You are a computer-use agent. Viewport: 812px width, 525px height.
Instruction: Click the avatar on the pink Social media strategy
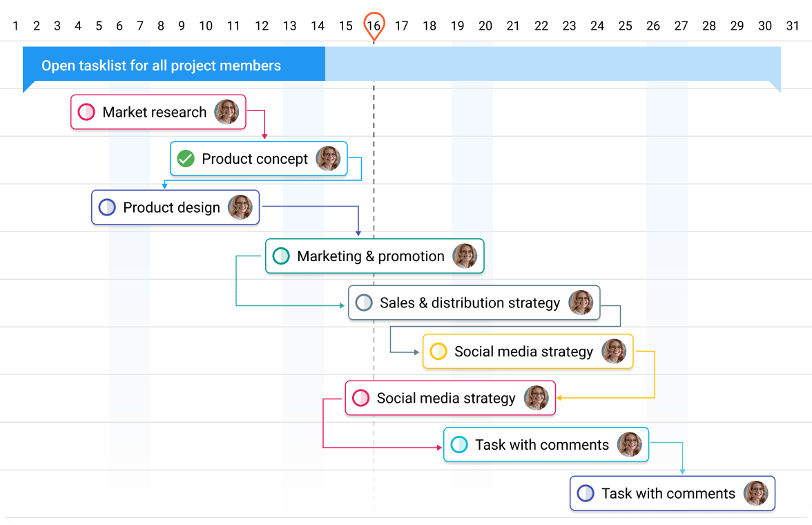click(x=536, y=399)
